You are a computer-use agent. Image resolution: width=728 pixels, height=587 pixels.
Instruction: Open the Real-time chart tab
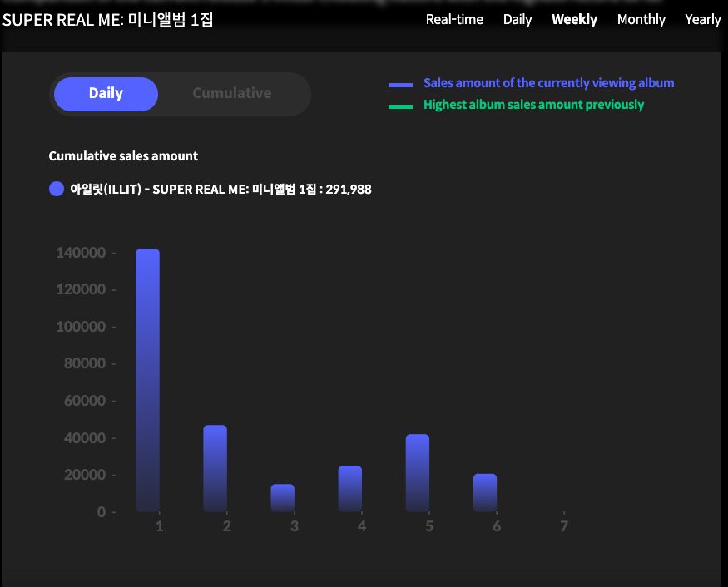click(454, 19)
